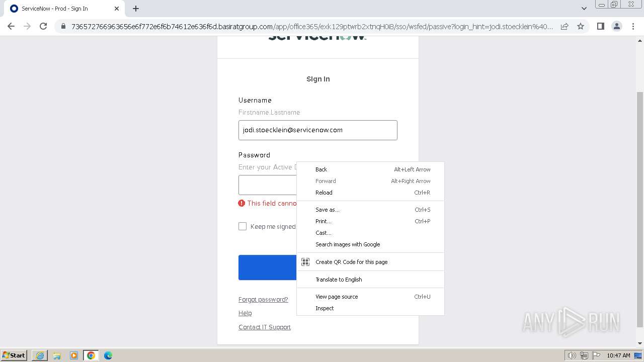
Task: Click the browser forward arrow
Action: point(27,26)
